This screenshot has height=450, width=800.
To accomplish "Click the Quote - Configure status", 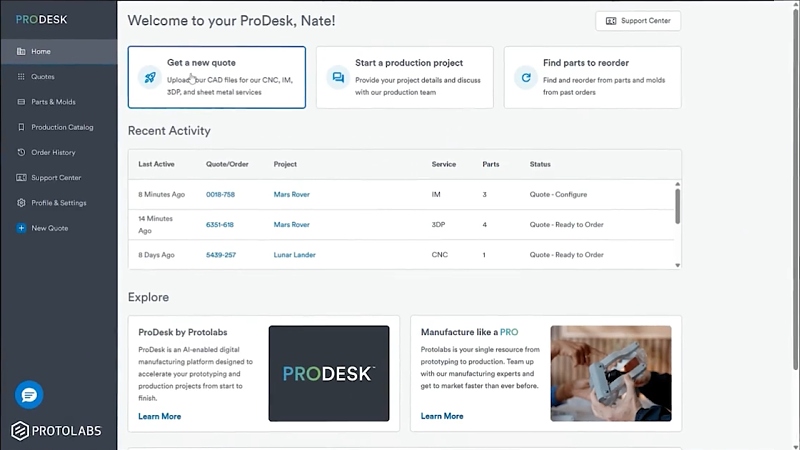I will [558, 194].
